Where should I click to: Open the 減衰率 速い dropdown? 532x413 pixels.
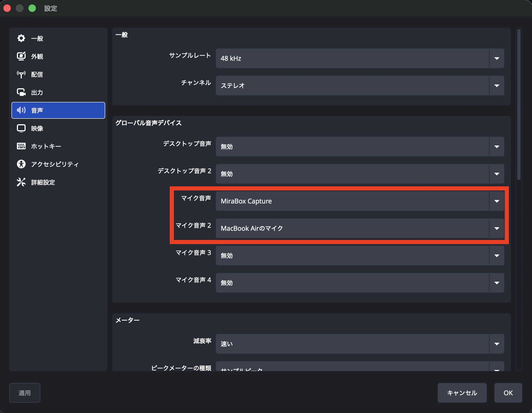[x=360, y=344]
